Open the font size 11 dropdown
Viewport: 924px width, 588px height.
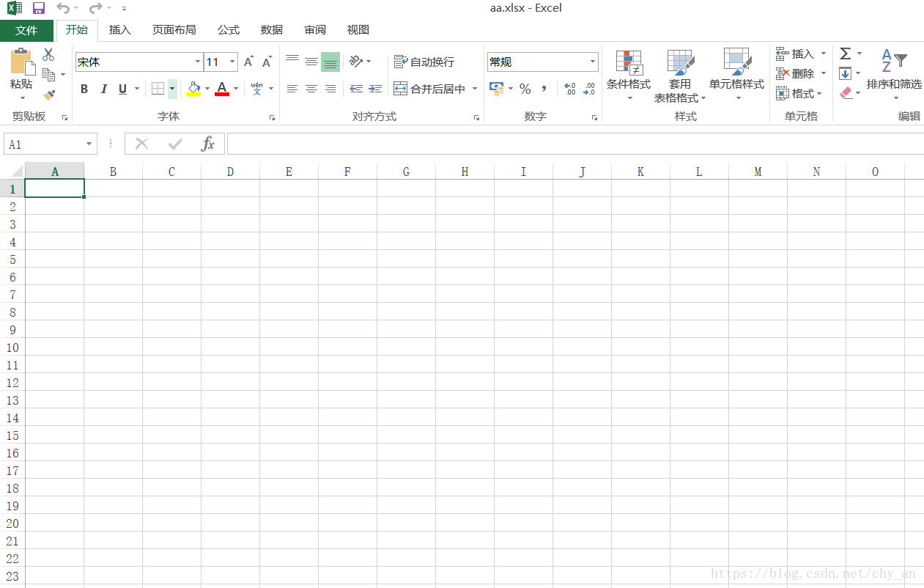click(233, 62)
